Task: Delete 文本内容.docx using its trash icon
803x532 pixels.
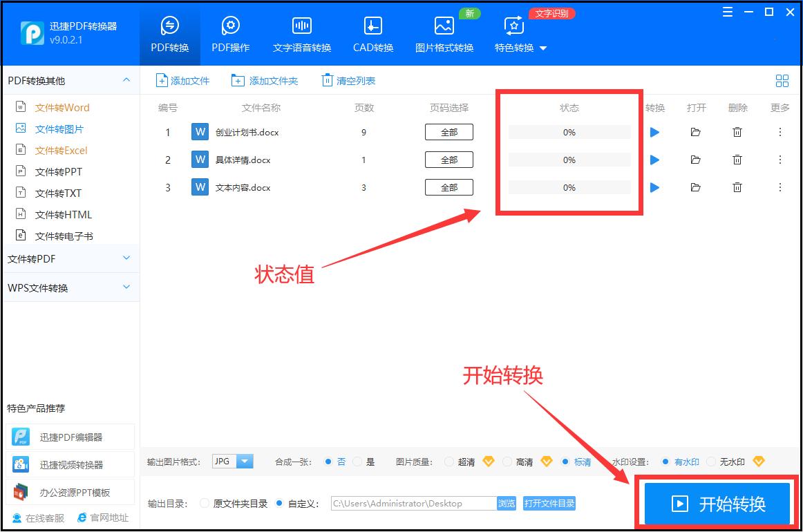Action: coord(737,187)
